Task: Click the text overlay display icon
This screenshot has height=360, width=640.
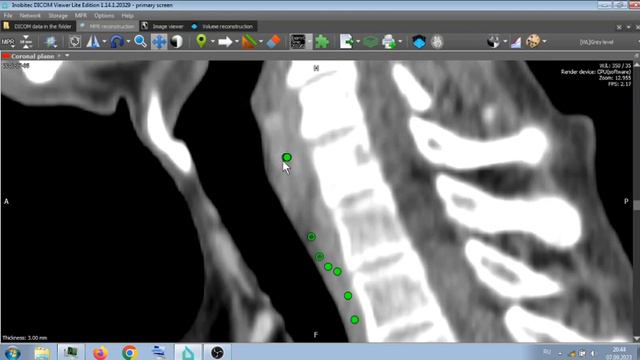Action: point(298,42)
